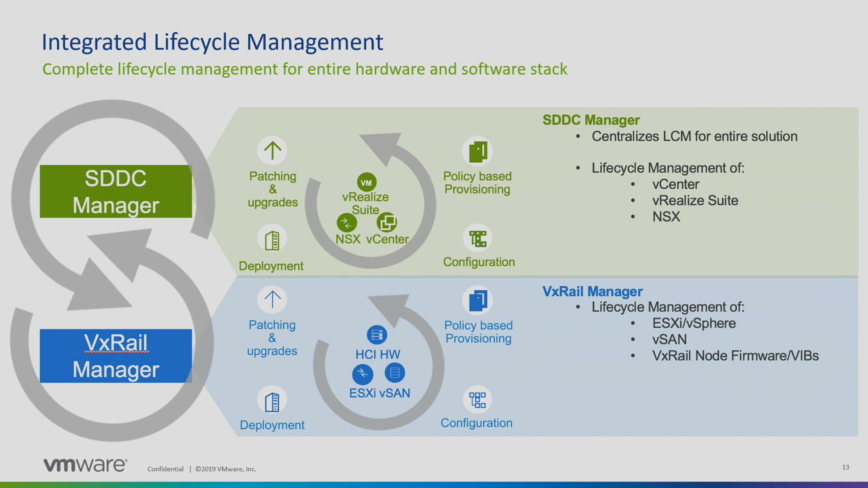Click the blue Policy based Provisioning icon
The height and width of the screenshot is (488, 868).
(477, 300)
